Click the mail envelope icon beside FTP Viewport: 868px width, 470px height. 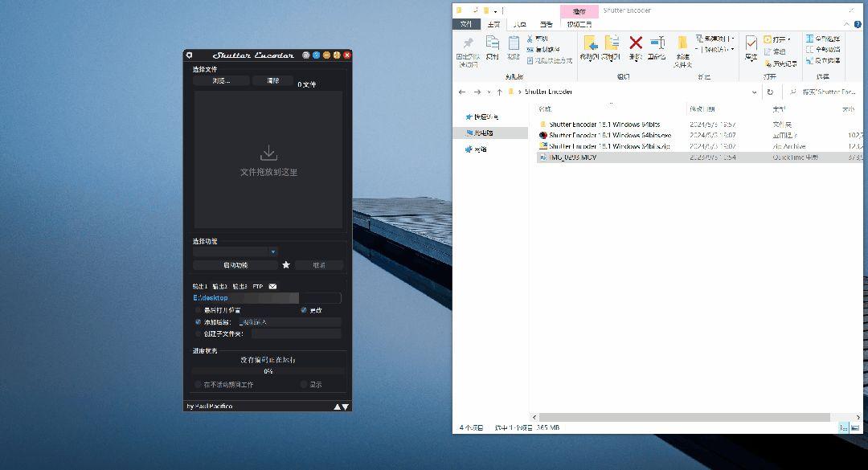point(272,286)
